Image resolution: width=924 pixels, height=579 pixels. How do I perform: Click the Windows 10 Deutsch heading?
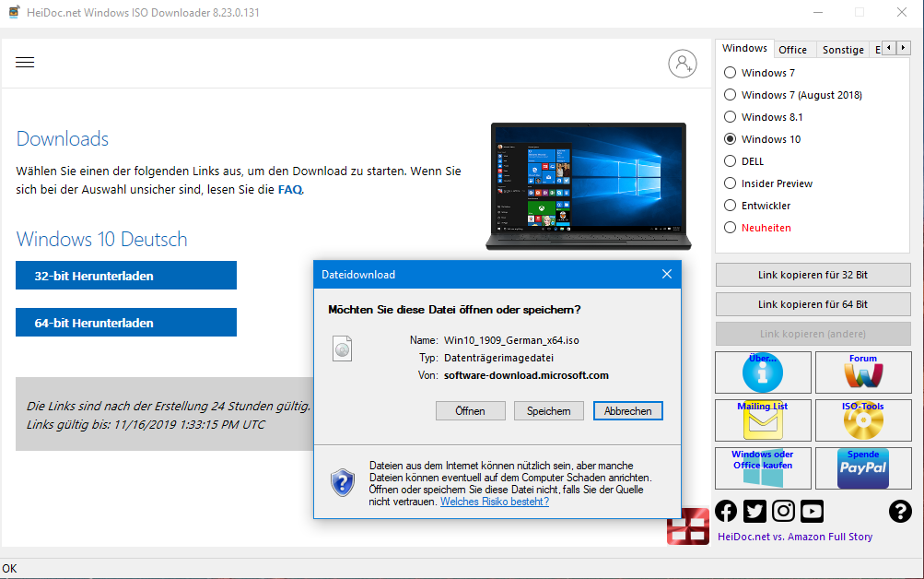click(x=102, y=240)
